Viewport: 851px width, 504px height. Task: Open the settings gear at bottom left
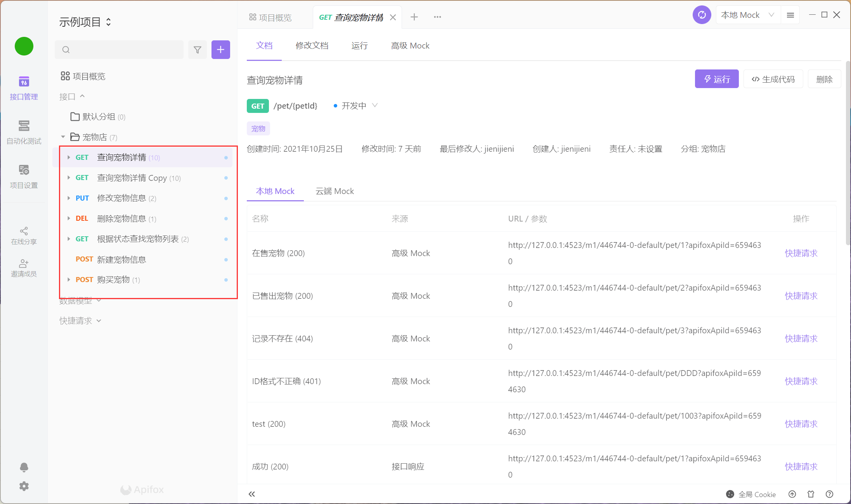(x=24, y=486)
